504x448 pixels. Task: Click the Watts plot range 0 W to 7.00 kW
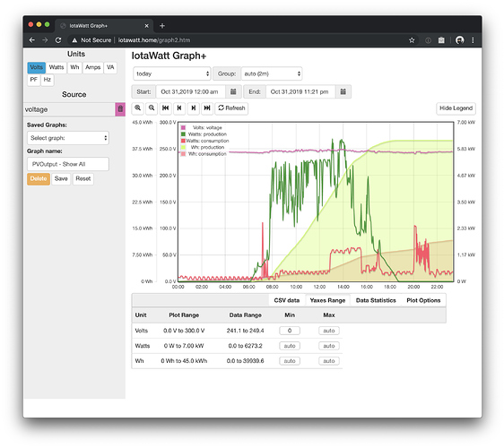184,346
